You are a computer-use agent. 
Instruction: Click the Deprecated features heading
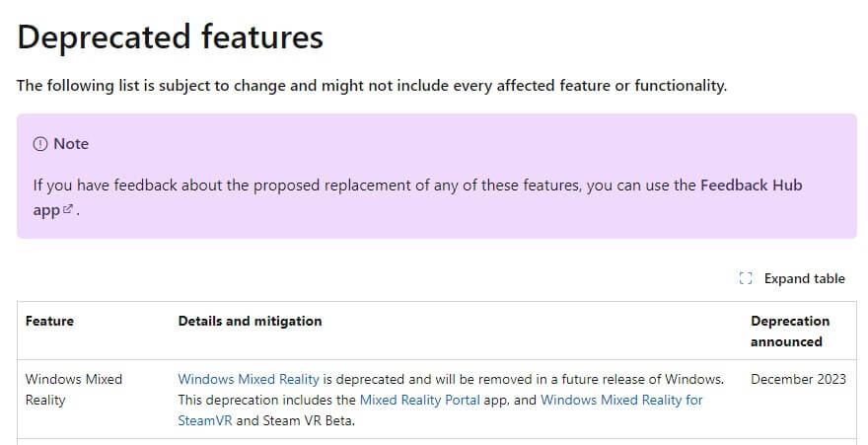170,37
